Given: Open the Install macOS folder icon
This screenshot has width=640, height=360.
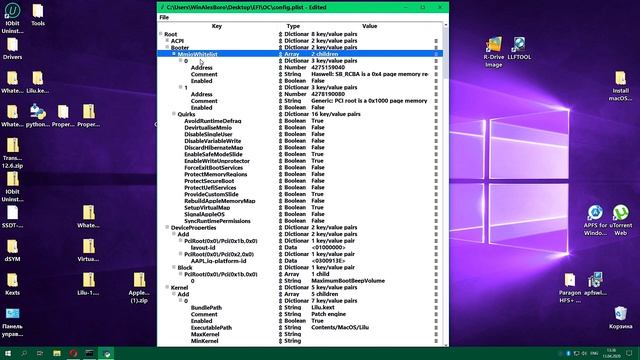Looking at the screenshot, I should tap(620, 86).
